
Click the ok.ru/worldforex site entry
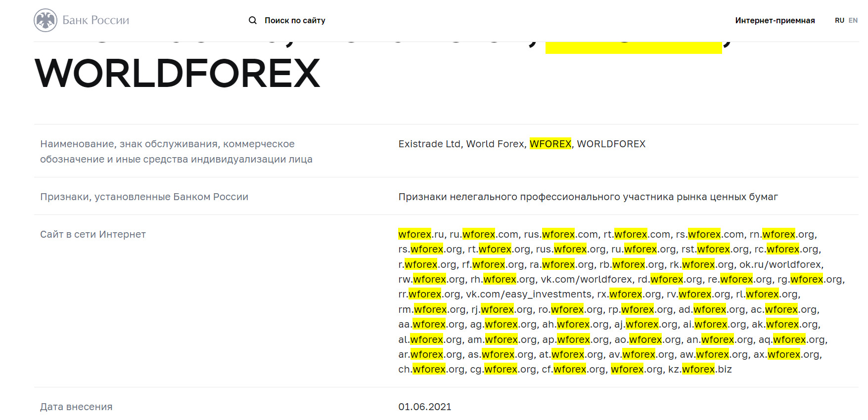780,264
